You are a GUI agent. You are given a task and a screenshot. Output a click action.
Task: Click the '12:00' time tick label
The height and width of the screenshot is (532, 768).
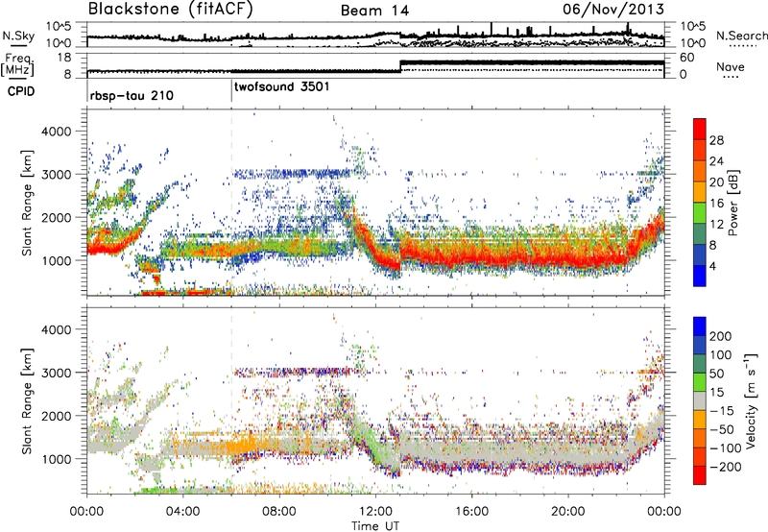pos(375,512)
